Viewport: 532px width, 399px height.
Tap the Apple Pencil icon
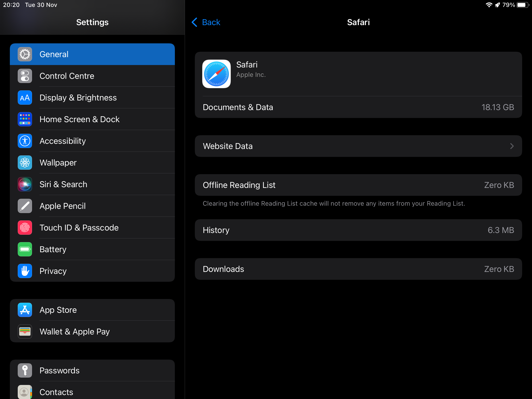(25, 206)
